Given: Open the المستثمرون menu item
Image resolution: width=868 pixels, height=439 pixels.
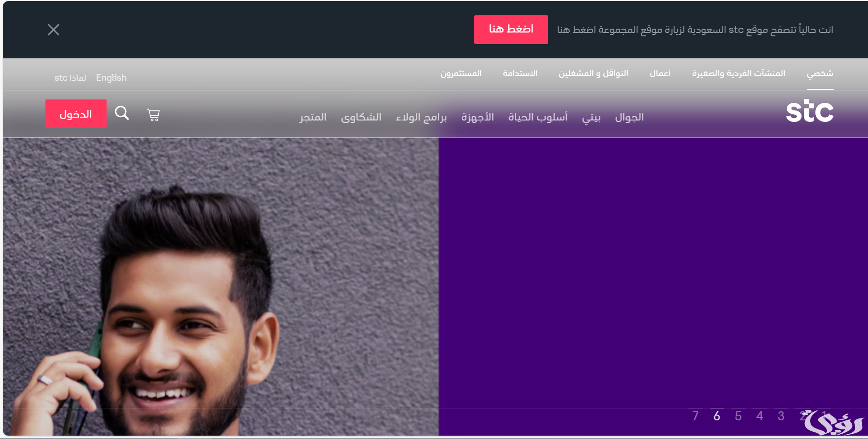Looking at the screenshot, I should 461,73.
